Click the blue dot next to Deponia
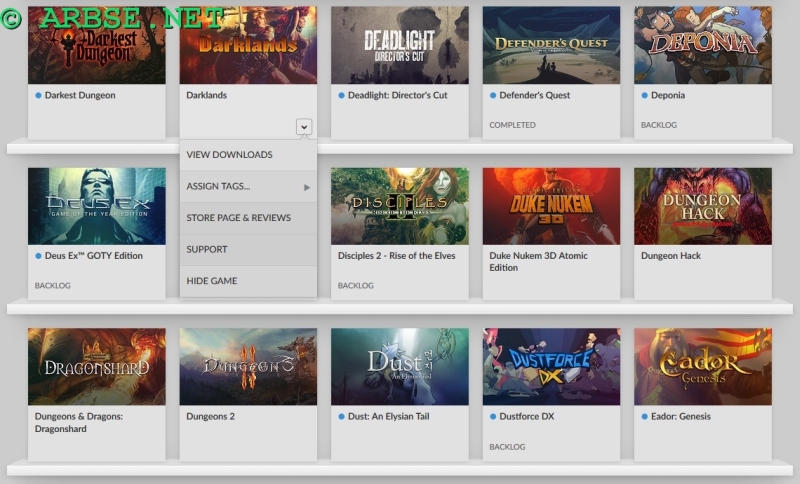Viewport: 800px width, 484px height. (x=644, y=95)
